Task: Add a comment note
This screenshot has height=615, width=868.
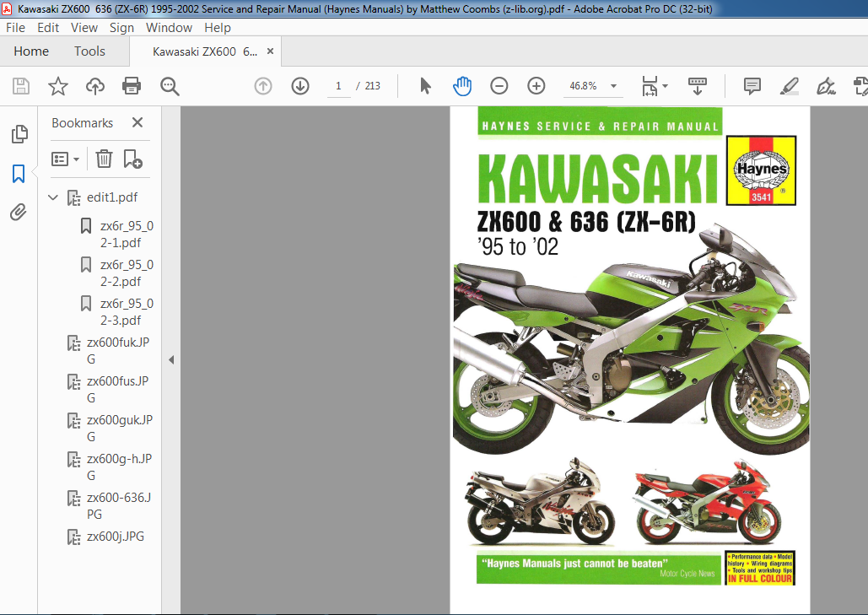Action: click(x=752, y=86)
